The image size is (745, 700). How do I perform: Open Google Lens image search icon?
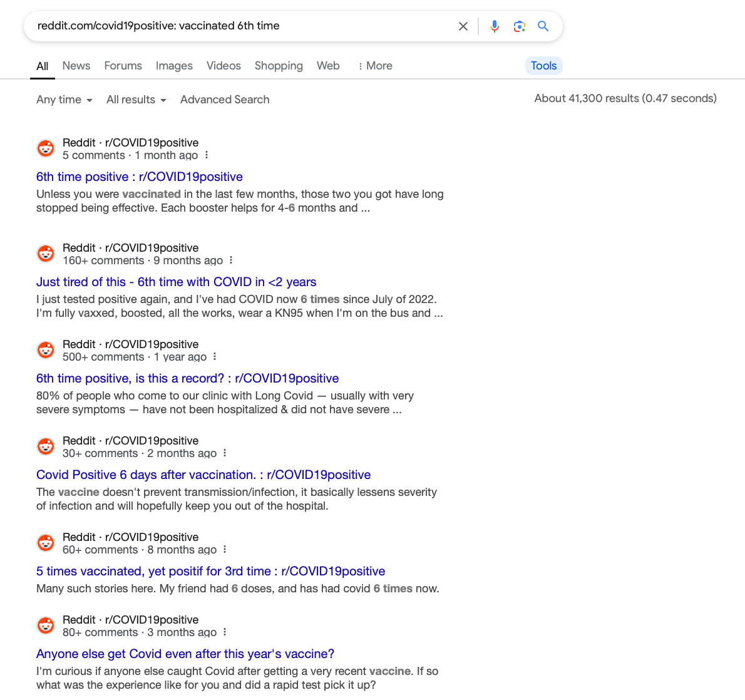click(x=520, y=26)
